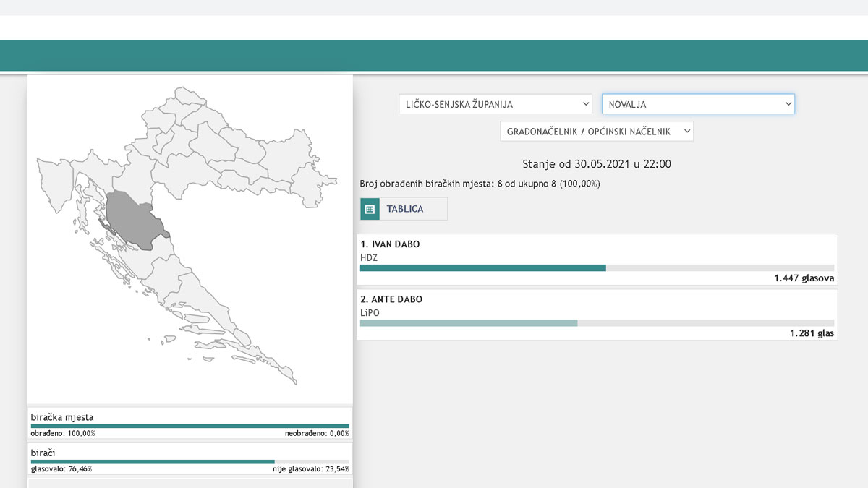Click candidate name ANTE DABO
The height and width of the screenshot is (488, 868).
[391, 299]
